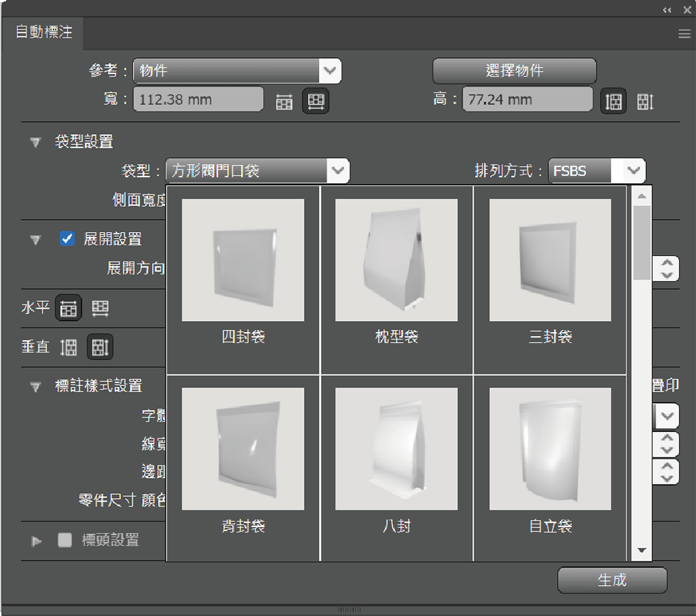Screen dimensions: 696x616
Task: Open the 排列方式 FSBS dropdown
Action: (x=632, y=170)
